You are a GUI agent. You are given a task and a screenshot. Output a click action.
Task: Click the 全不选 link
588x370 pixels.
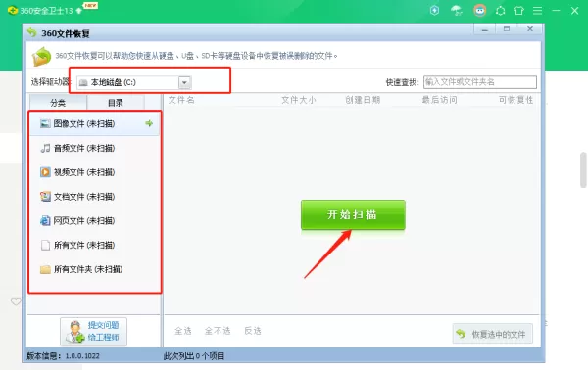click(x=218, y=331)
